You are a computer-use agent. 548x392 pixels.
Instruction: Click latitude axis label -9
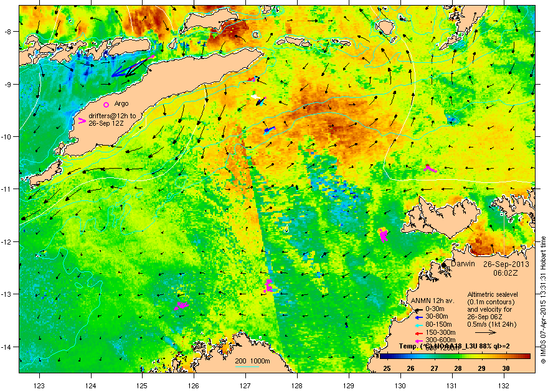(x=7, y=84)
